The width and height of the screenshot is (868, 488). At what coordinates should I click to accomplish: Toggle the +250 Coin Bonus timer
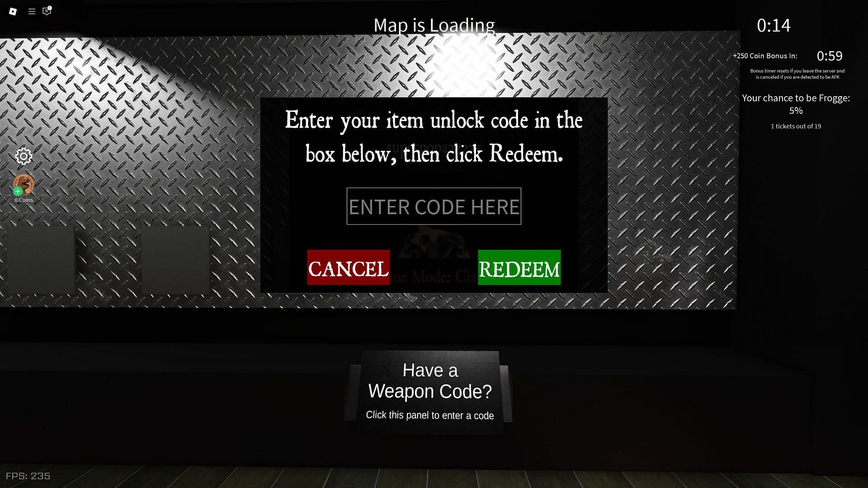point(829,56)
